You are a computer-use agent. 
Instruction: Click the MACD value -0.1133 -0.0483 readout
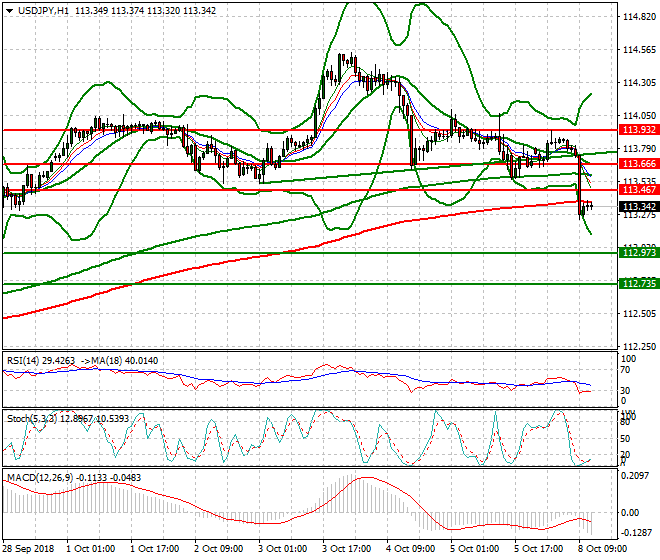pos(109,478)
